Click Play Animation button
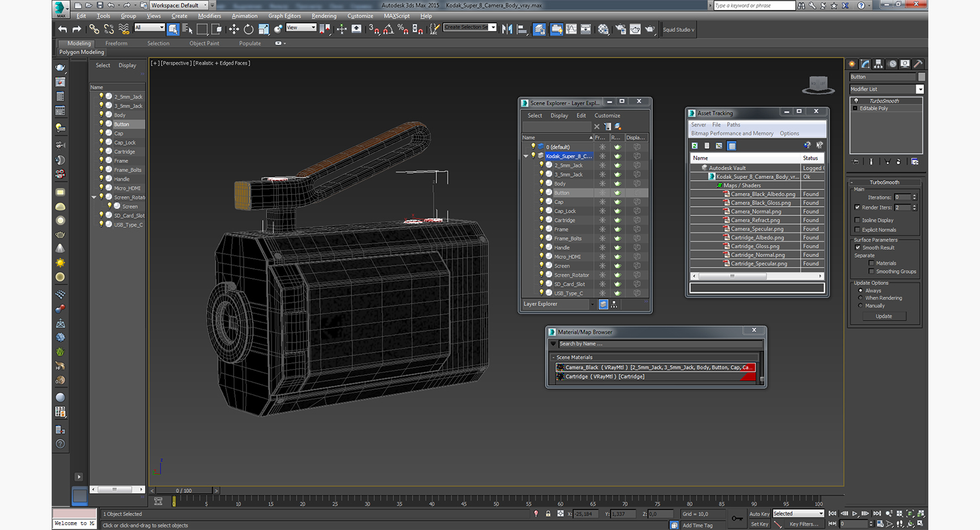The image size is (980, 530). 855,513
